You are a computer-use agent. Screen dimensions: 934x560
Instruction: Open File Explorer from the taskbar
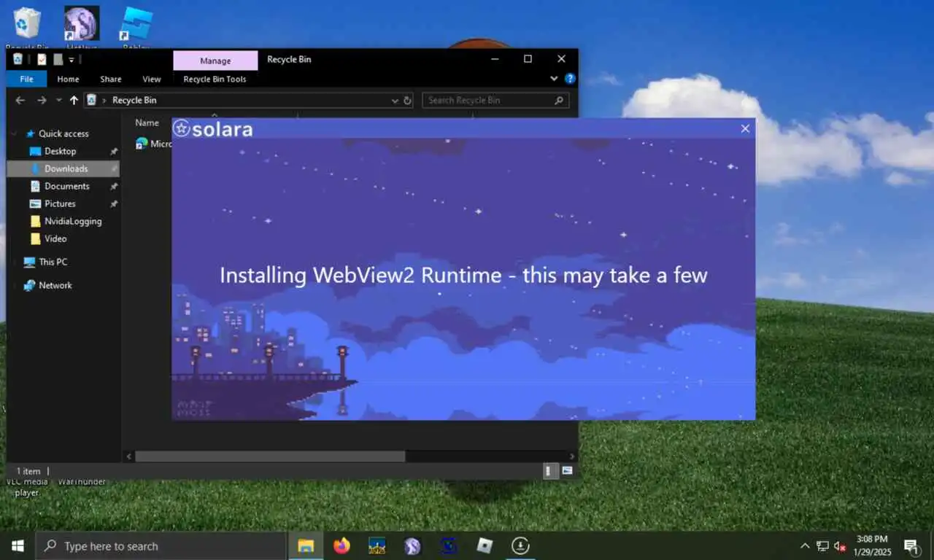pos(306,545)
